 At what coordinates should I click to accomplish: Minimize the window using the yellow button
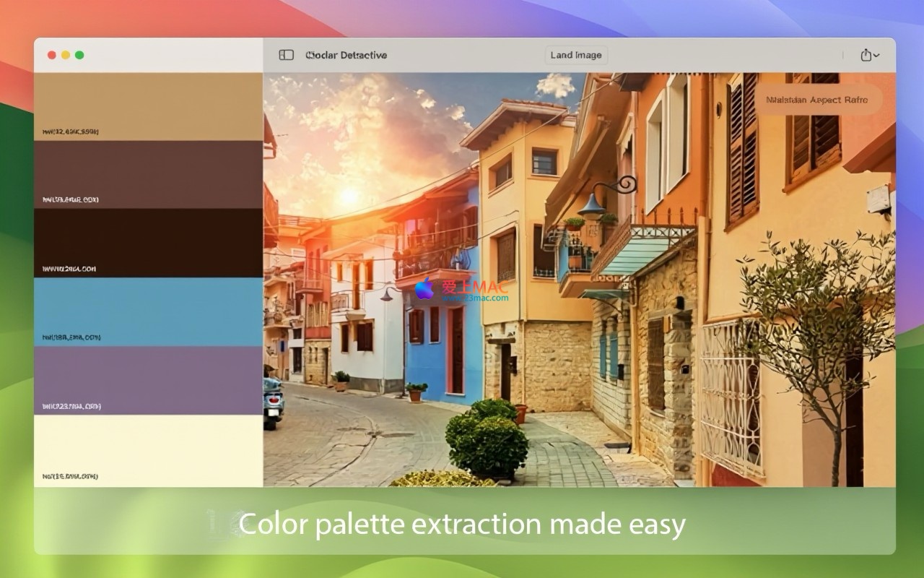(66, 55)
